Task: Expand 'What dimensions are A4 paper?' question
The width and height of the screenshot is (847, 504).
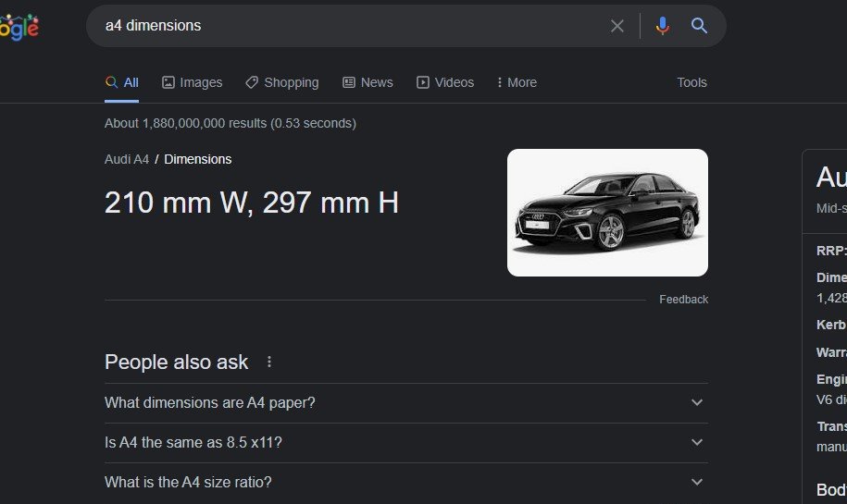Action: click(406, 403)
